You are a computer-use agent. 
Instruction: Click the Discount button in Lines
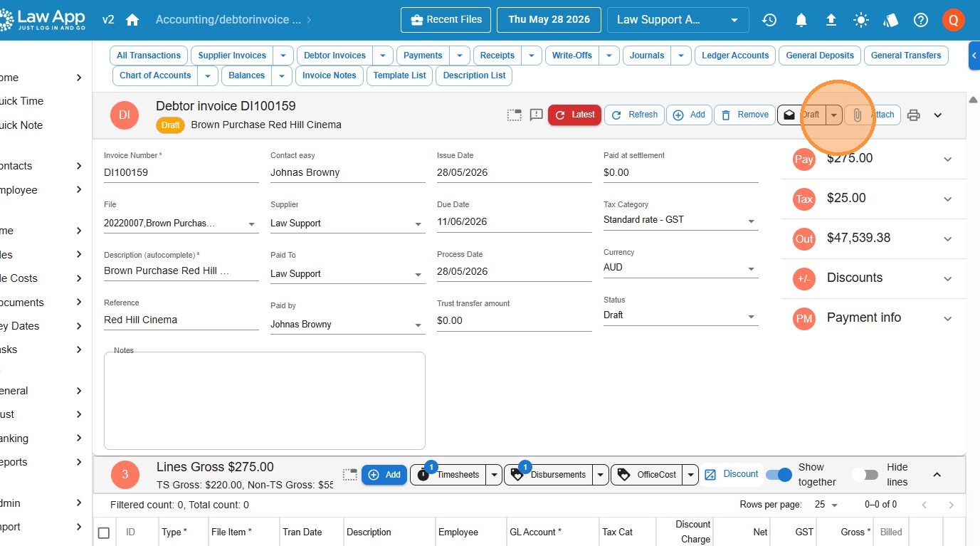point(732,474)
